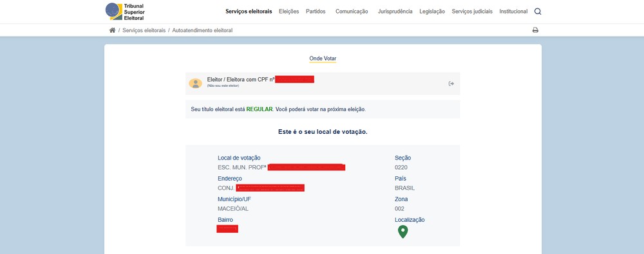
Task: Open the Jurisprudência menu
Action: (x=395, y=12)
